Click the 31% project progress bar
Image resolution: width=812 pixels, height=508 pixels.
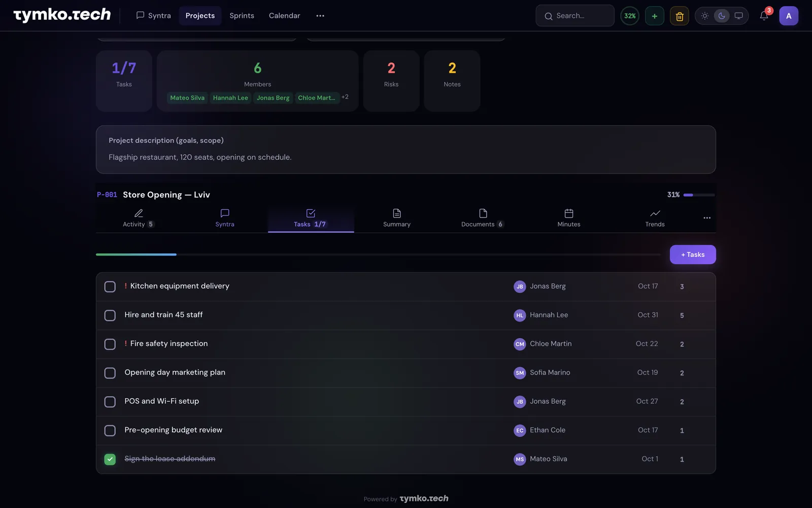(699, 195)
